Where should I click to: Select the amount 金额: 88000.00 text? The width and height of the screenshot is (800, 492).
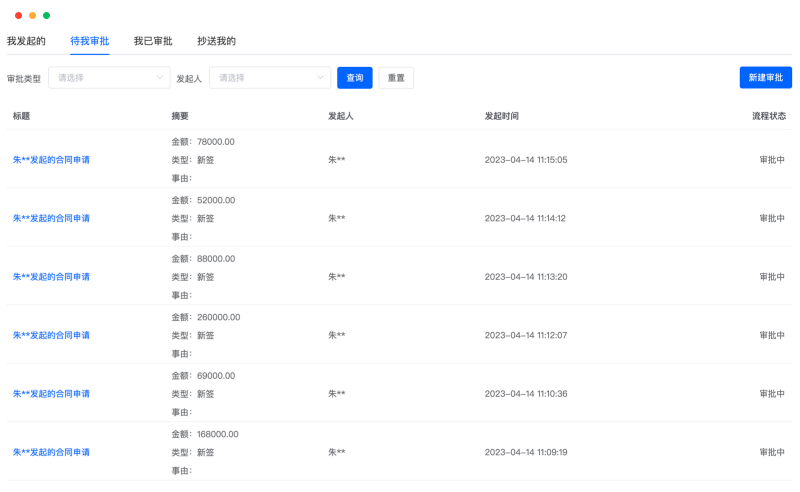click(x=203, y=259)
